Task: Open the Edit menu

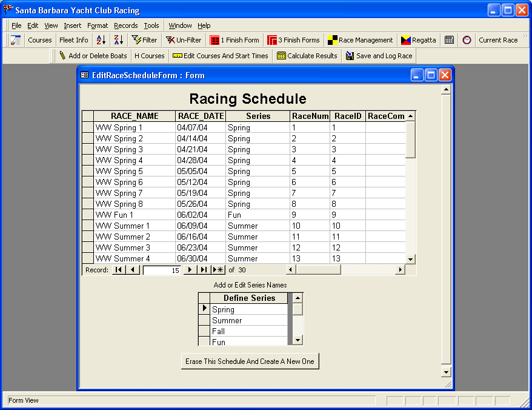Action: [33, 25]
